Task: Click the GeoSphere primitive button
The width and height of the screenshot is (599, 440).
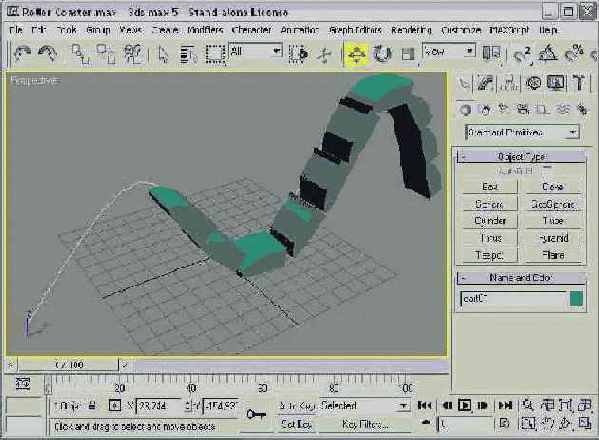Action: tap(553, 204)
